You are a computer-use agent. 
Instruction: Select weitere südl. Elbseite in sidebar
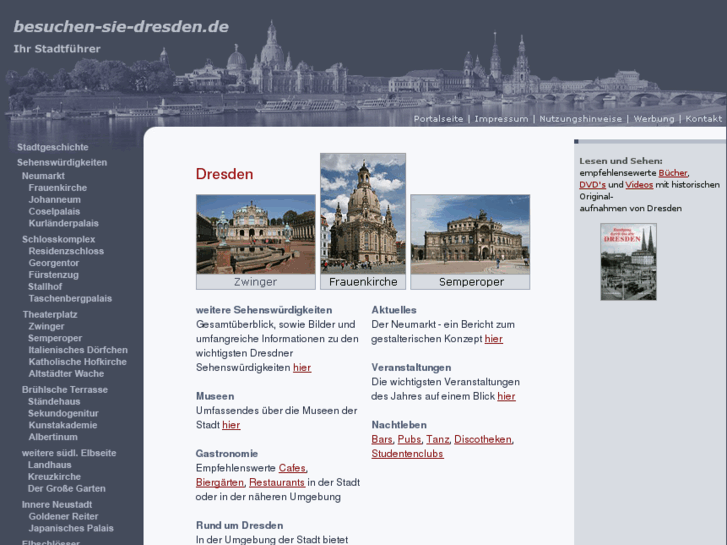click(69, 453)
